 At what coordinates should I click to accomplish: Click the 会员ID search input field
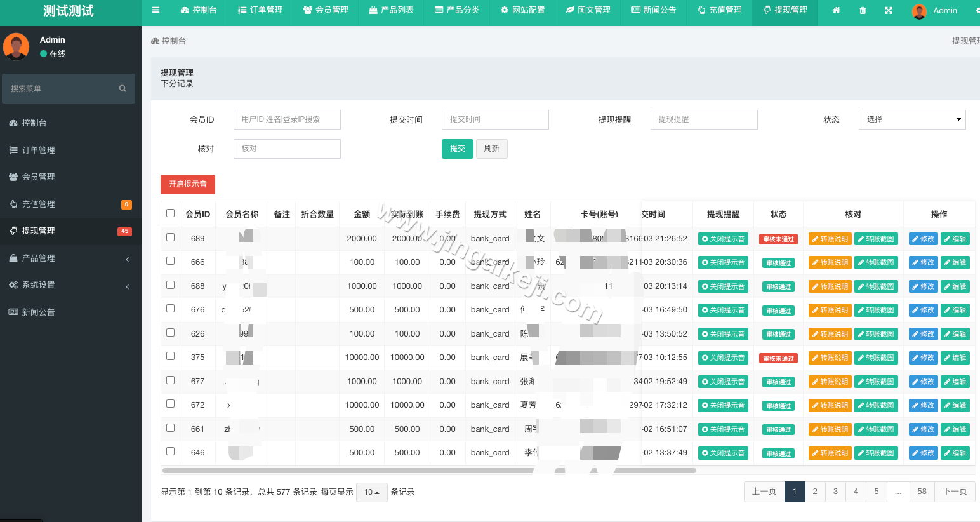click(x=287, y=119)
